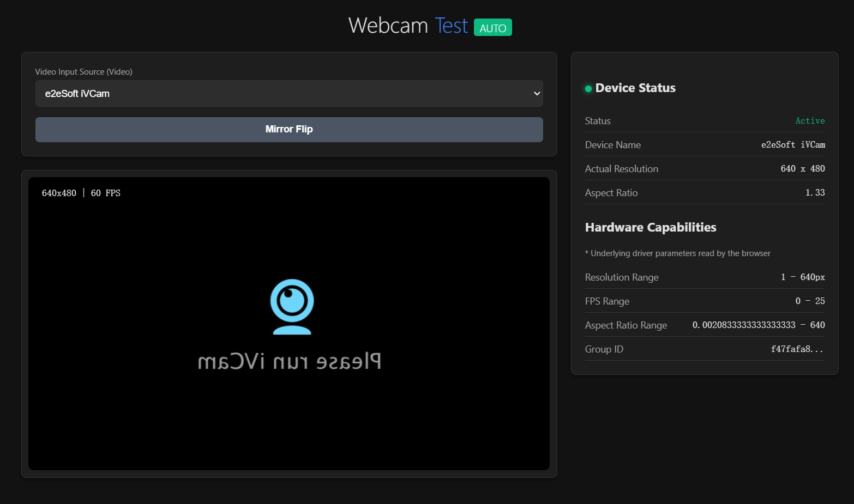Click the Please run iVCam message text

[291, 360]
